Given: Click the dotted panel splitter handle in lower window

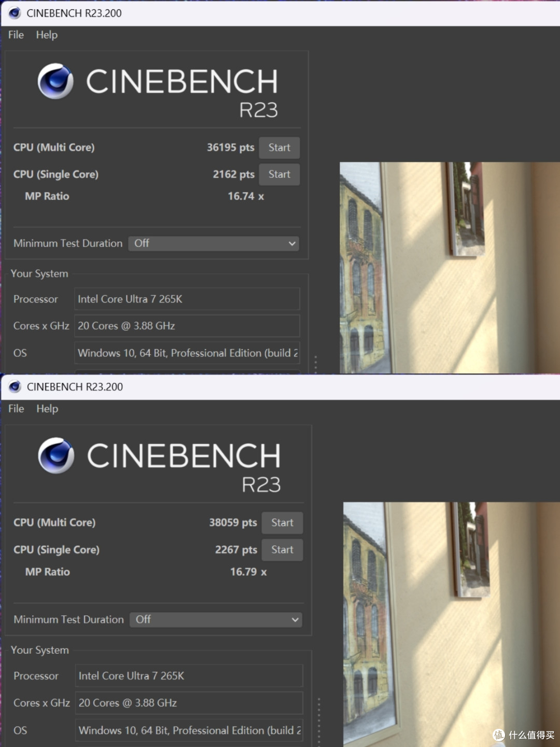Looking at the screenshot, I should [318, 722].
